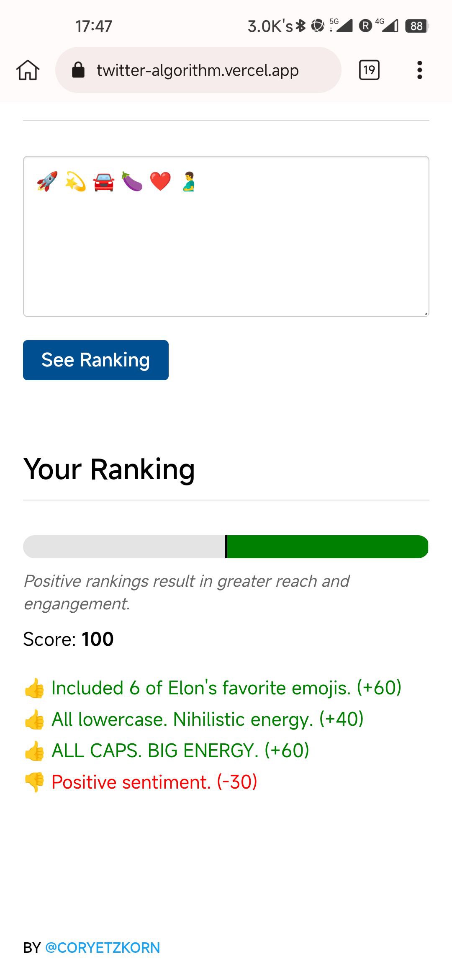The height and width of the screenshot is (980, 452).
Task: Click the thumbs-up beside ALL CAPS line
Action: pyautogui.click(x=34, y=751)
